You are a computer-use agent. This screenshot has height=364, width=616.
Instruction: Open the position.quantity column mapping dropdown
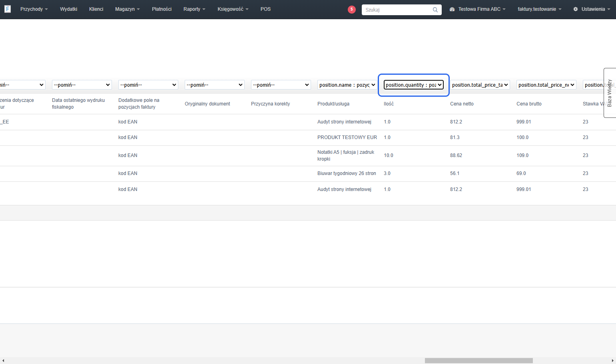coord(414,85)
